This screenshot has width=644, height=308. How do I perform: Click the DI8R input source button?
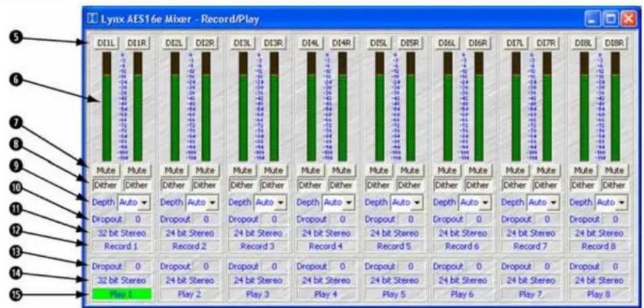coord(615,43)
